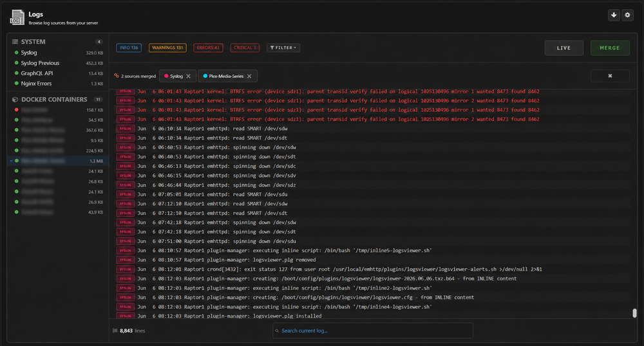Click the Docker Containers cube icon
The width and height of the screenshot is (644, 346).
[15, 100]
